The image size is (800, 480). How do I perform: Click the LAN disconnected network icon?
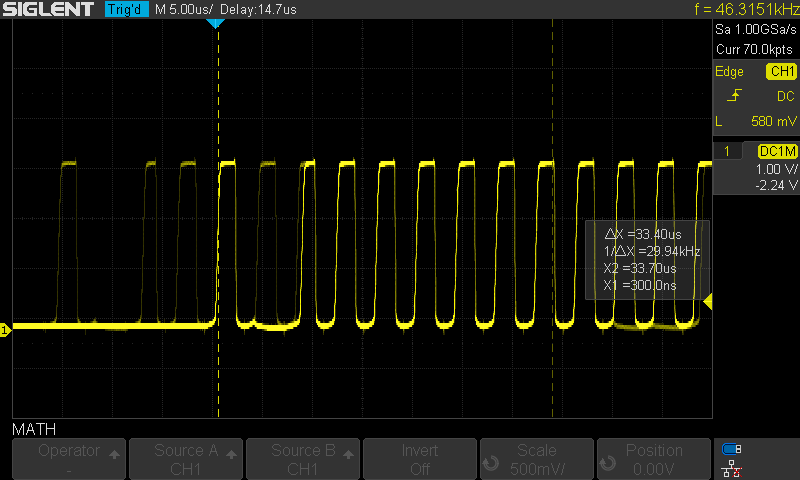732,469
